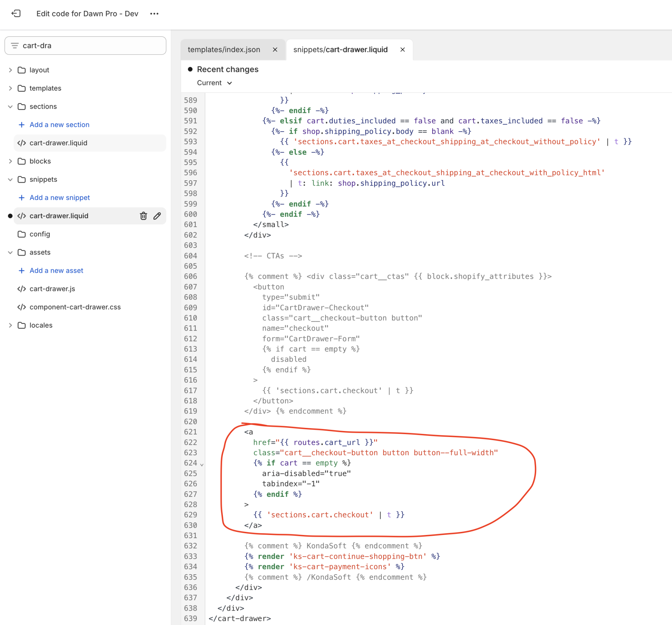672x625 pixels.
Task: Expand the blocks folder chevron
Action: coord(10,161)
